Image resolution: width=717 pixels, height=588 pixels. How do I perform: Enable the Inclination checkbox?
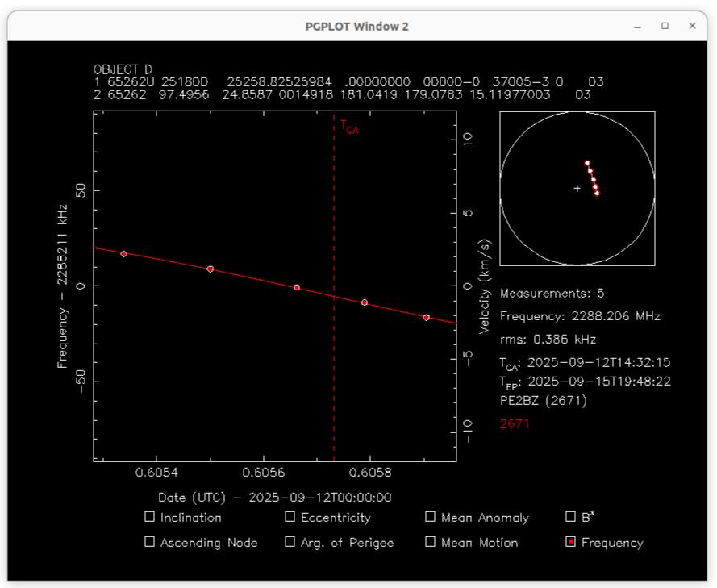149,517
